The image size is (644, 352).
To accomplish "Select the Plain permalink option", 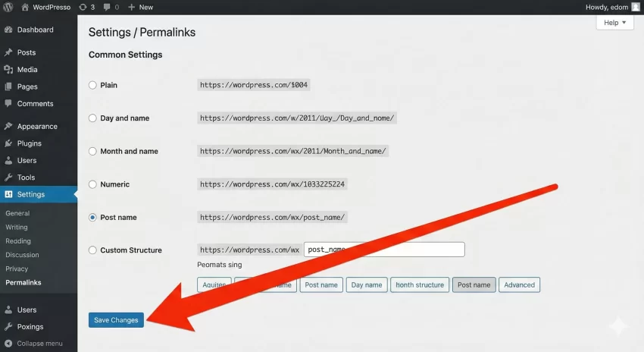I will coord(92,85).
